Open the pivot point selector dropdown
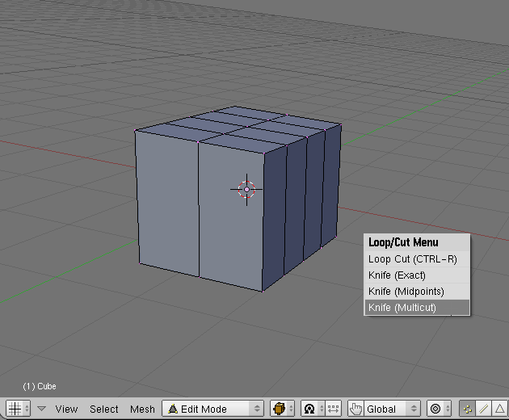Viewport: 509px width, 420px height. click(x=313, y=409)
